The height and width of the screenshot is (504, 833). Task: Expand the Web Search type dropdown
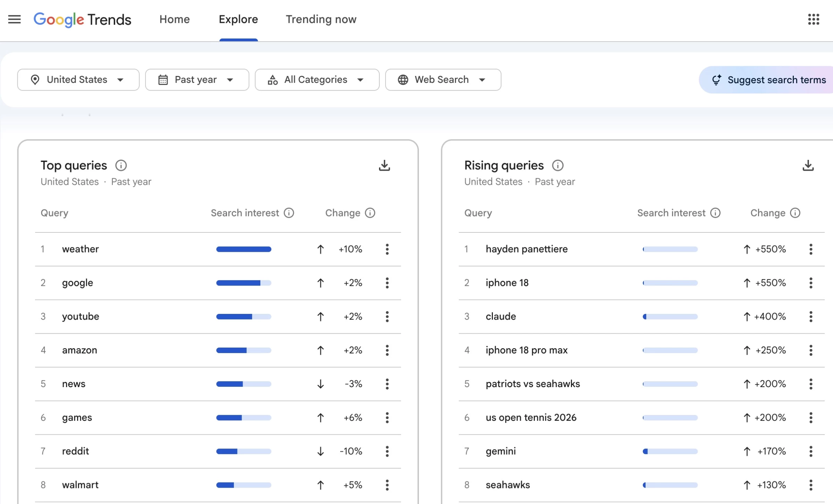click(x=443, y=80)
